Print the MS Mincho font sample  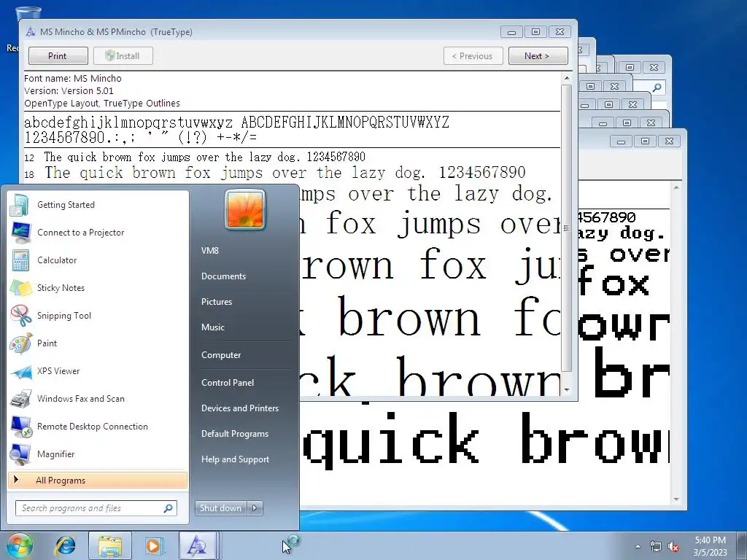coord(58,55)
